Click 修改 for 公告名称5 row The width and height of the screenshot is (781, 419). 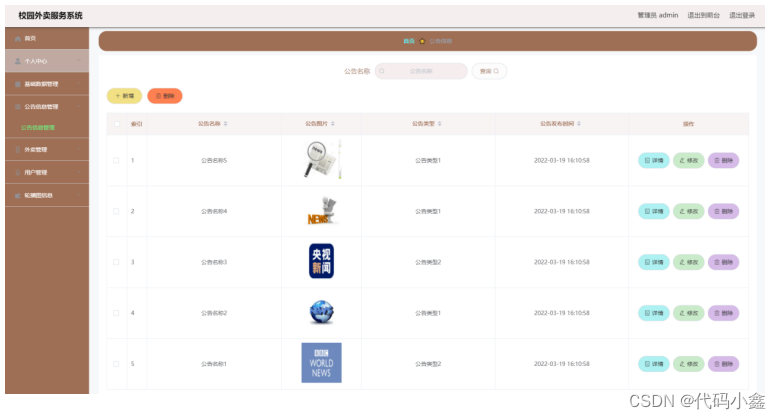(688, 160)
